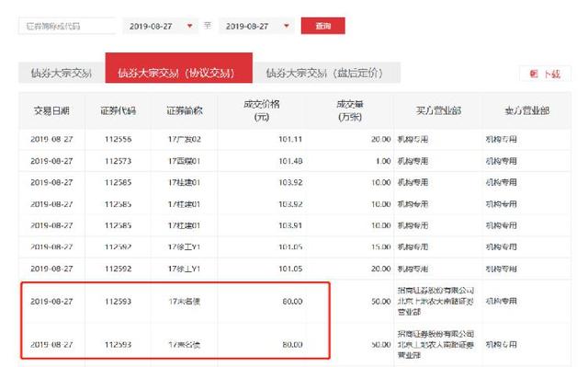This screenshot has width=588, height=367.
Task: Click the date in the 112573 row
Action: point(51,161)
